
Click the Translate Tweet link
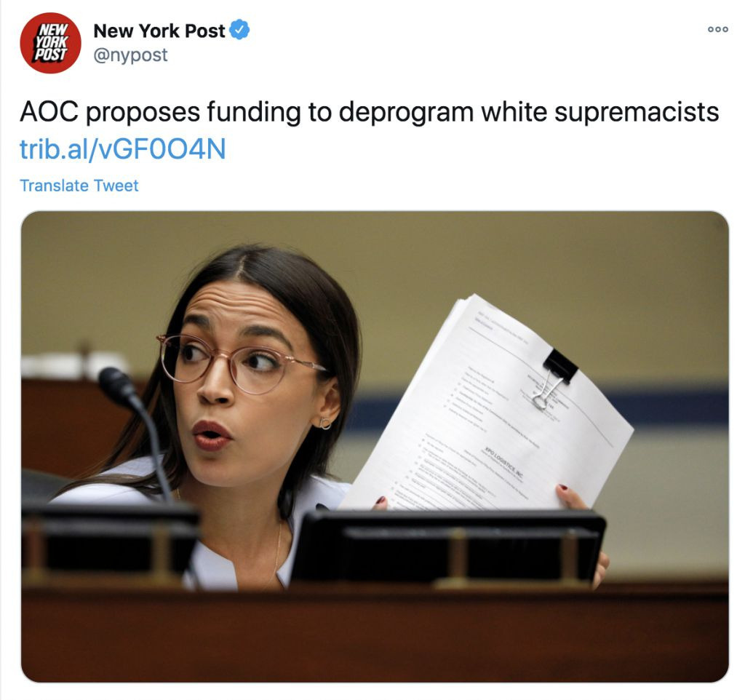tap(79, 186)
